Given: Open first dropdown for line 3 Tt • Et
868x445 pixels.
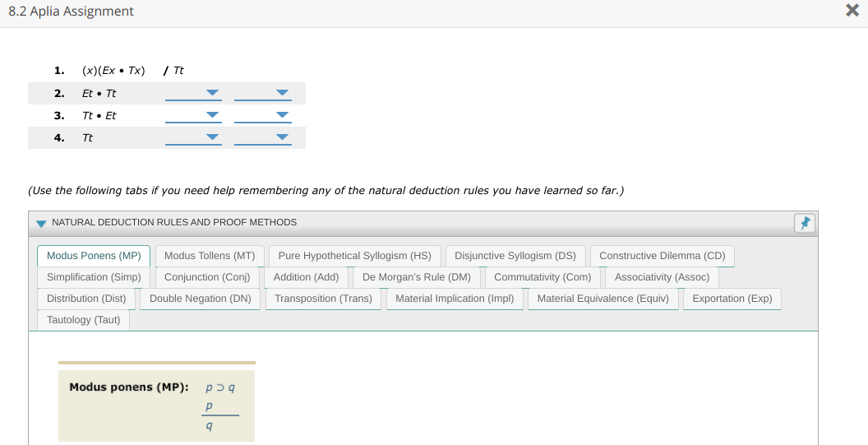Looking at the screenshot, I should point(193,115).
